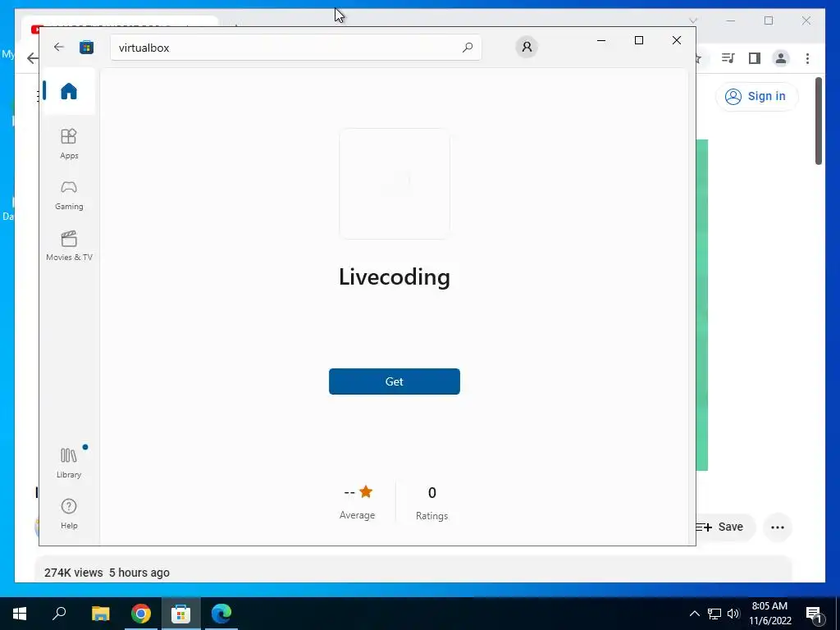The height and width of the screenshot is (630, 840).
Task: Click Microsoft Store taskbar icon
Action: point(180,614)
